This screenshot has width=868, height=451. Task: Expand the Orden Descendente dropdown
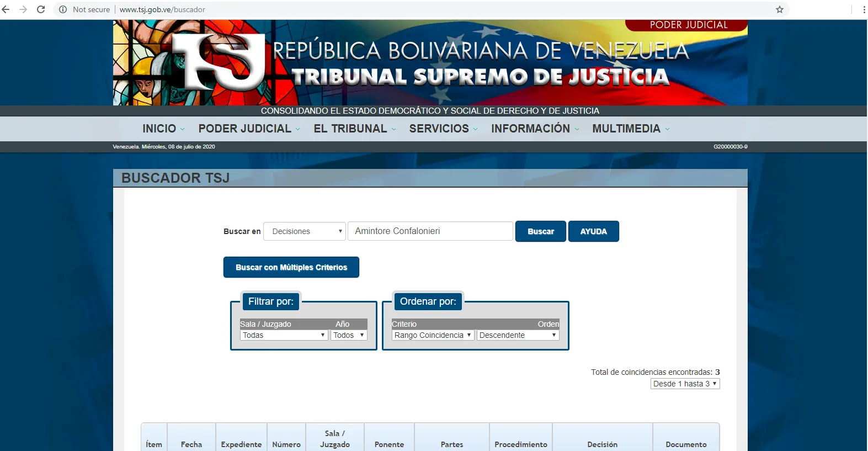[x=518, y=335]
